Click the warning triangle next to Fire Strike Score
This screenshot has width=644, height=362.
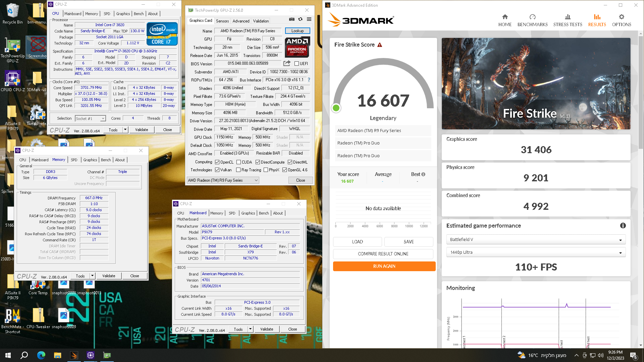click(380, 45)
